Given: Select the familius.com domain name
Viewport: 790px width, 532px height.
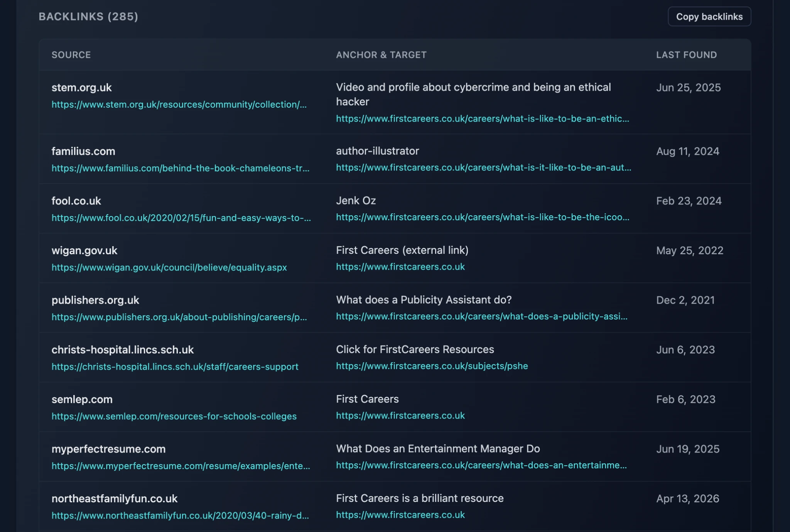Looking at the screenshot, I should pos(83,151).
